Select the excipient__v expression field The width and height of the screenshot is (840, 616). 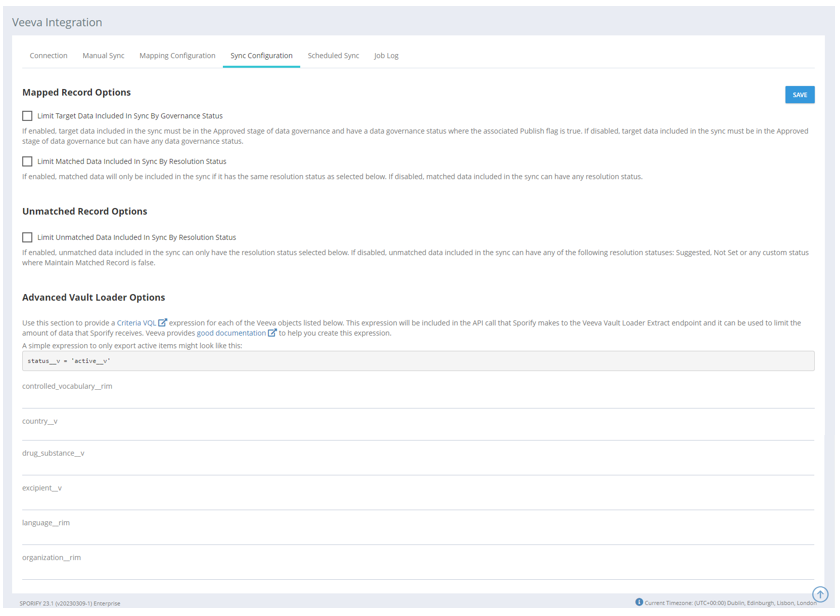point(418,501)
